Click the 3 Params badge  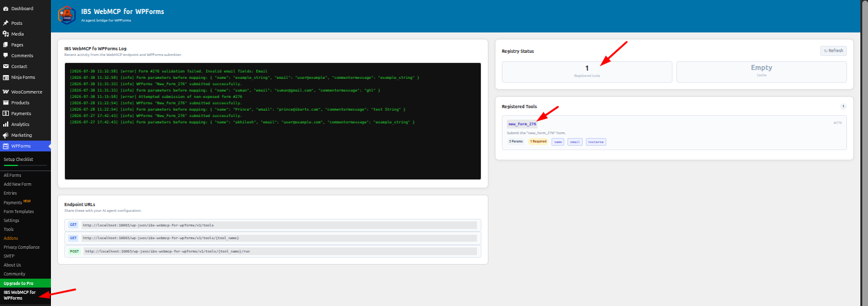pyautogui.click(x=516, y=142)
